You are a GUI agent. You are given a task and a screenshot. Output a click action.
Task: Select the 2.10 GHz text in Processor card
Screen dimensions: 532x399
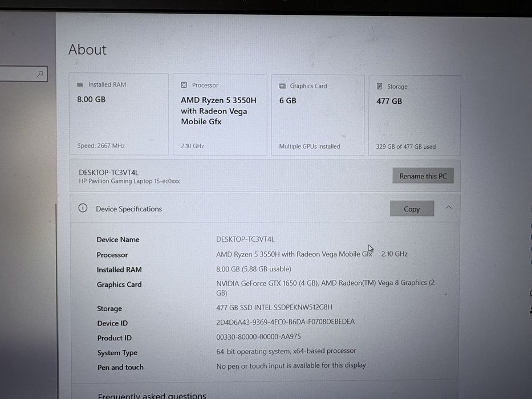point(192,146)
